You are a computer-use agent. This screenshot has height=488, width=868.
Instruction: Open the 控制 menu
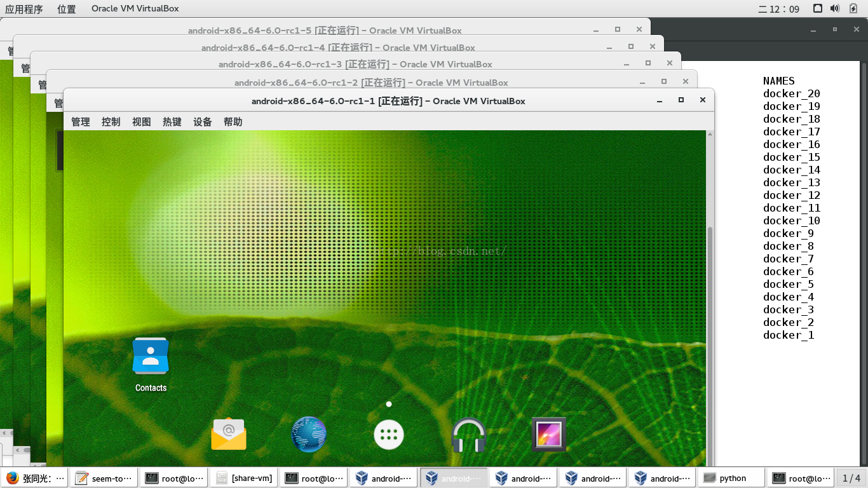click(111, 122)
